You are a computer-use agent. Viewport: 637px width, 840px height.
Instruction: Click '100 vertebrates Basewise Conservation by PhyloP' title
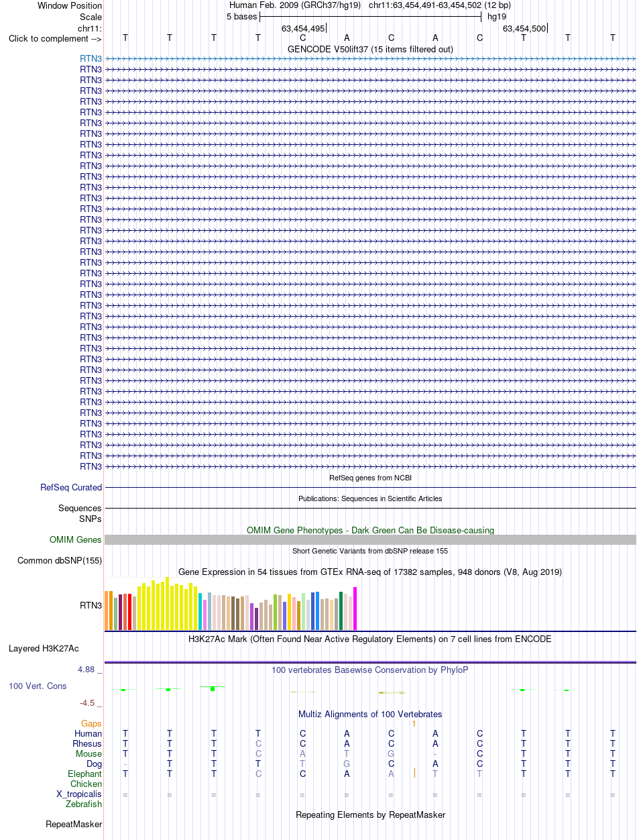pyautogui.click(x=370, y=670)
